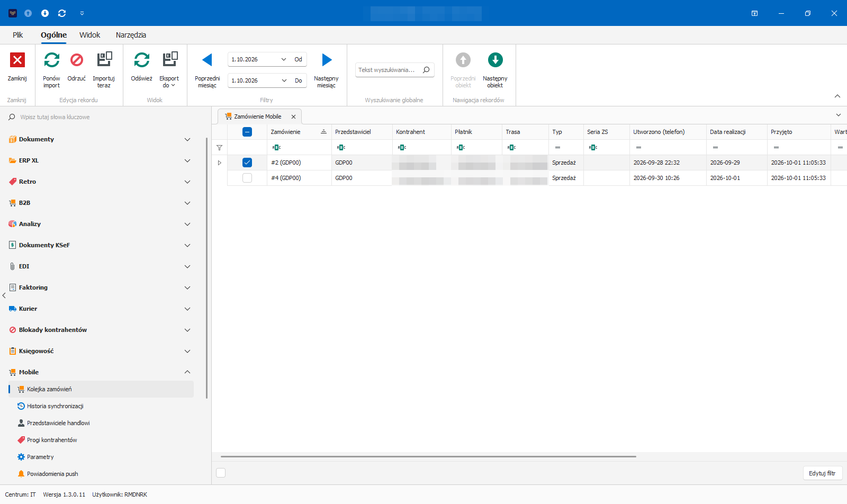This screenshot has width=847, height=504.
Task: Open Powiadomienia push in the sidebar
Action: point(52,474)
